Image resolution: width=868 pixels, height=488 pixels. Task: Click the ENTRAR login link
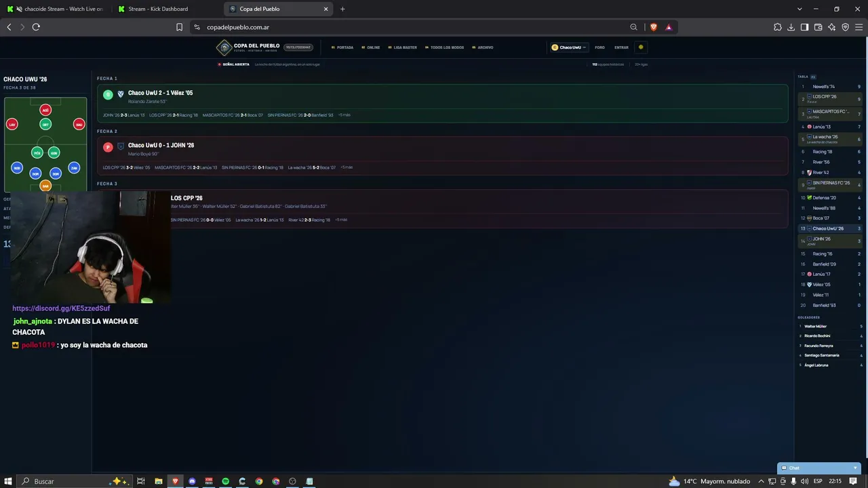coord(621,47)
